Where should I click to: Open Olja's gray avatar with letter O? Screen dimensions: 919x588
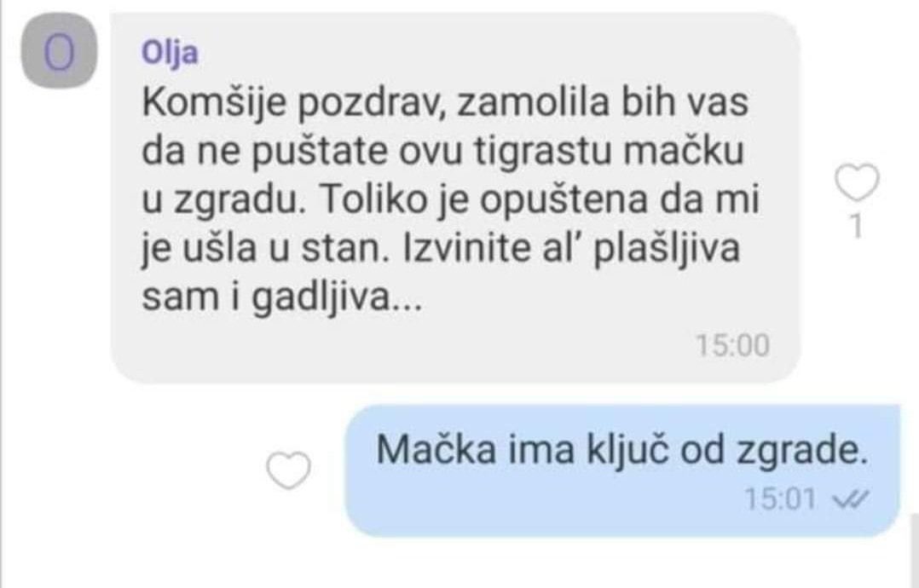[59, 51]
